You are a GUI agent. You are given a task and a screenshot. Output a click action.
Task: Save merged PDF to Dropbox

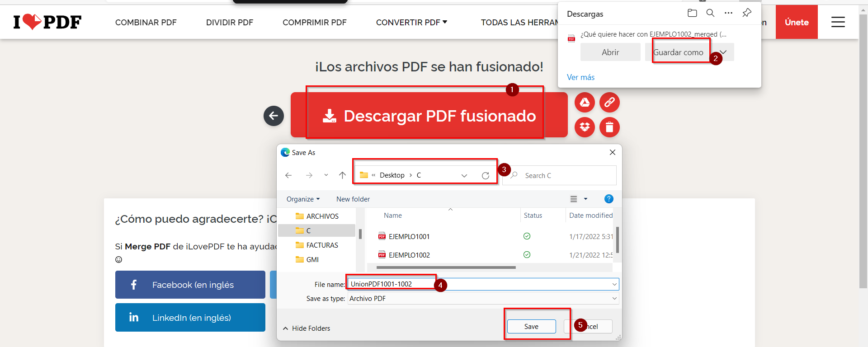click(x=585, y=127)
